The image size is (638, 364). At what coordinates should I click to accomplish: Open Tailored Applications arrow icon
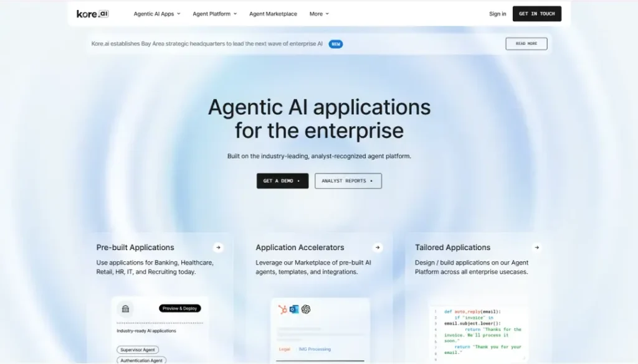[x=536, y=248]
